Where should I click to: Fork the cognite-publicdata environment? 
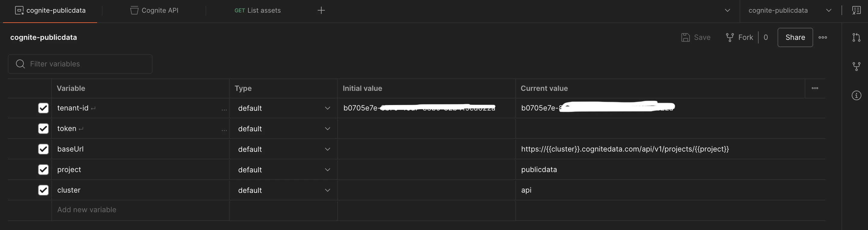[x=740, y=37]
